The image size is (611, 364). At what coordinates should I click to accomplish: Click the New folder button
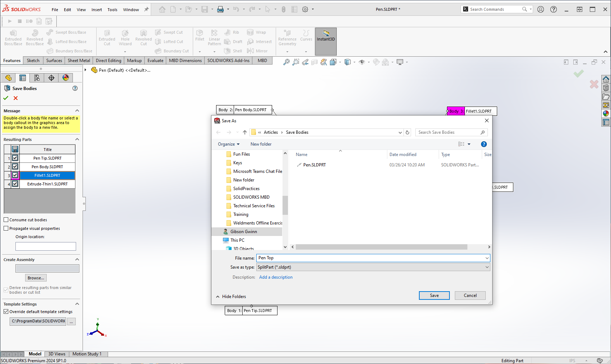(x=261, y=144)
